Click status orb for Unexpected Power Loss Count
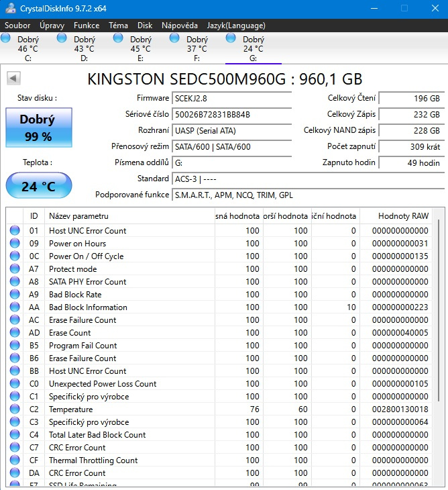Viewport: 448px width, 490px height. (x=15, y=383)
